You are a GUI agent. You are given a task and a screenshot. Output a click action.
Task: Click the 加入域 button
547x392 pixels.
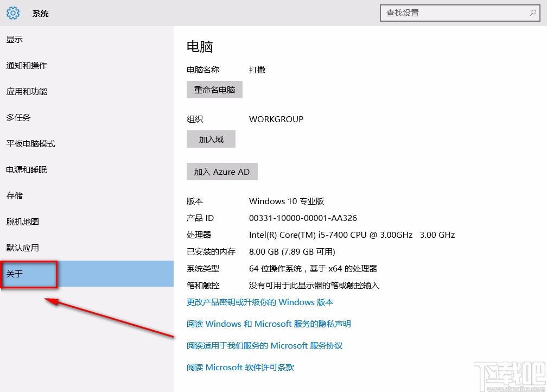click(211, 139)
